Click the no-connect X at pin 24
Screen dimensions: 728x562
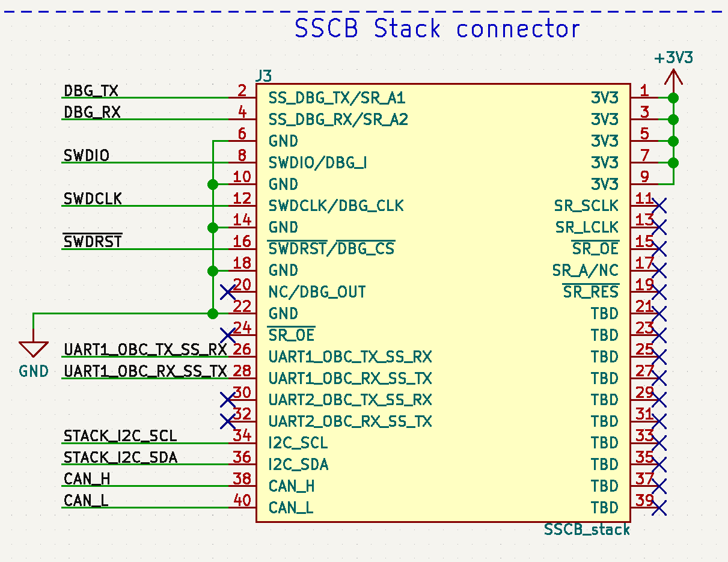(x=228, y=335)
